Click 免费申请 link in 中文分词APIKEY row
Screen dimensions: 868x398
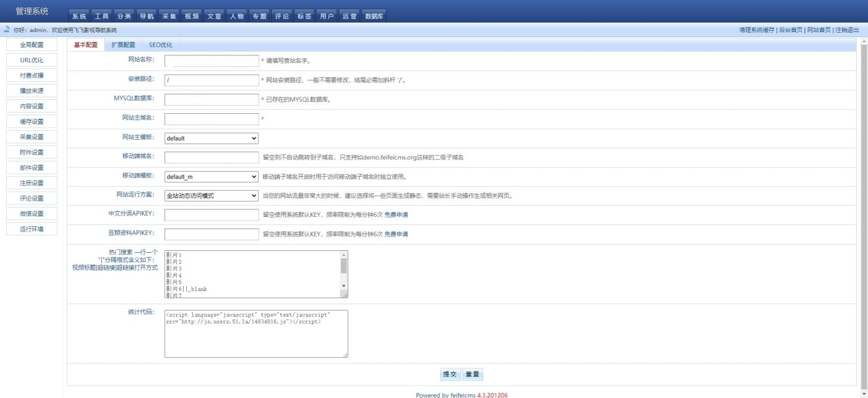click(x=396, y=215)
